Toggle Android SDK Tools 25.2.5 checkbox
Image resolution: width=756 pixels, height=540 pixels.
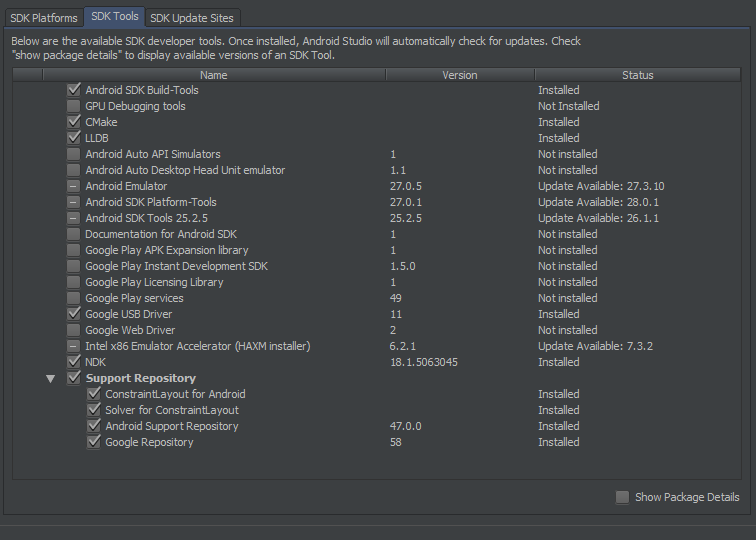pyautogui.click(x=74, y=218)
